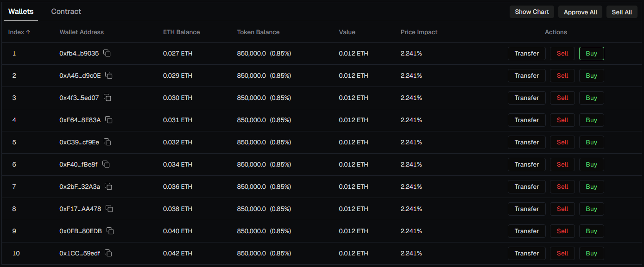Sort wallets by Index column
The image size is (644, 267).
click(x=19, y=32)
